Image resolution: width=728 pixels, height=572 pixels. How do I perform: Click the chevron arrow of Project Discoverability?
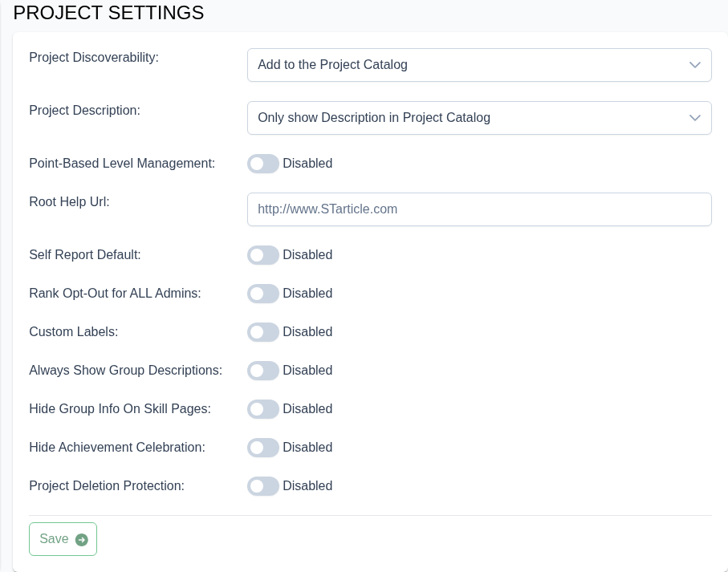coord(694,65)
